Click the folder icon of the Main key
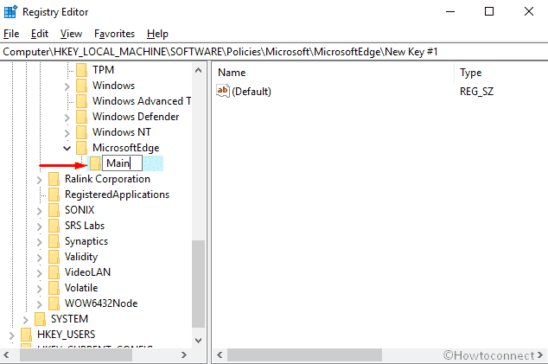 (x=95, y=163)
